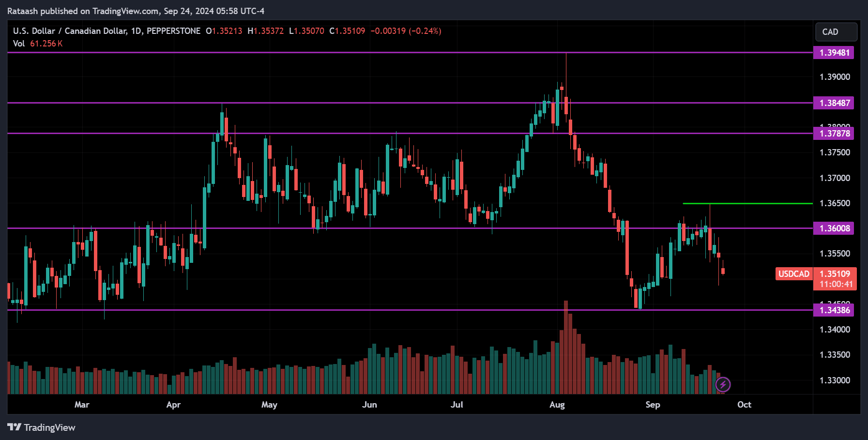The height and width of the screenshot is (440, 868).
Task: Click the countdown timer 11:00:41
Action: click(x=835, y=285)
